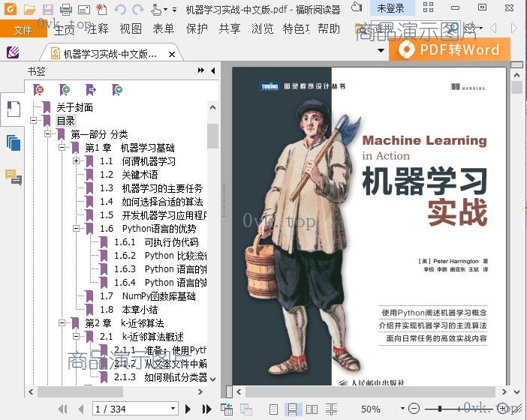Screen dimensions: 527x420
Task: Switch to the 视图 ribbon tab
Action: [131, 28]
